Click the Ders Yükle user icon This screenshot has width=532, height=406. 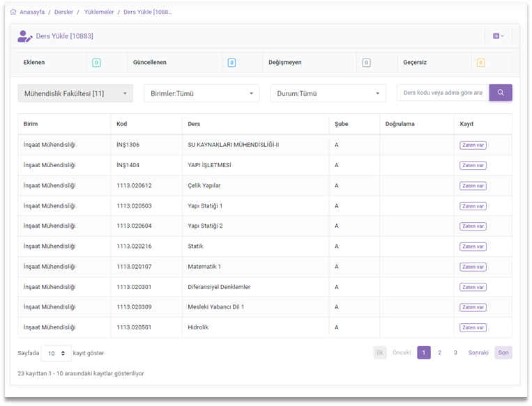25,36
